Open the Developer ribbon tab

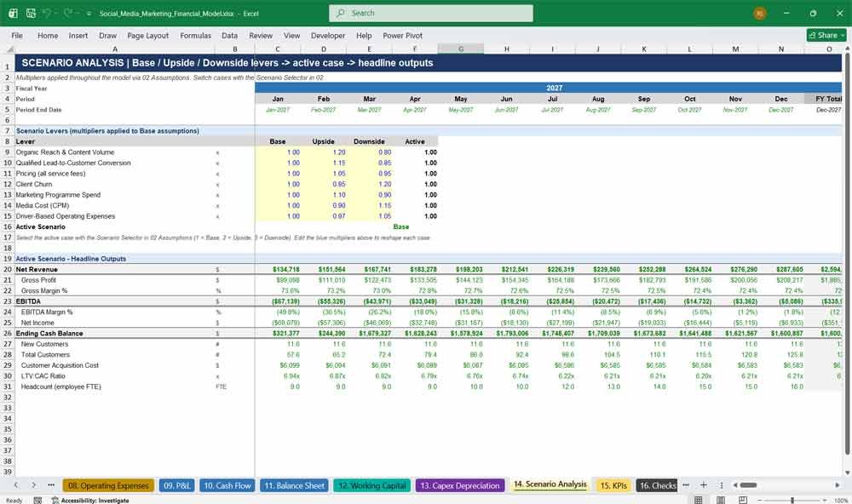pyautogui.click(x=328, y=35)
